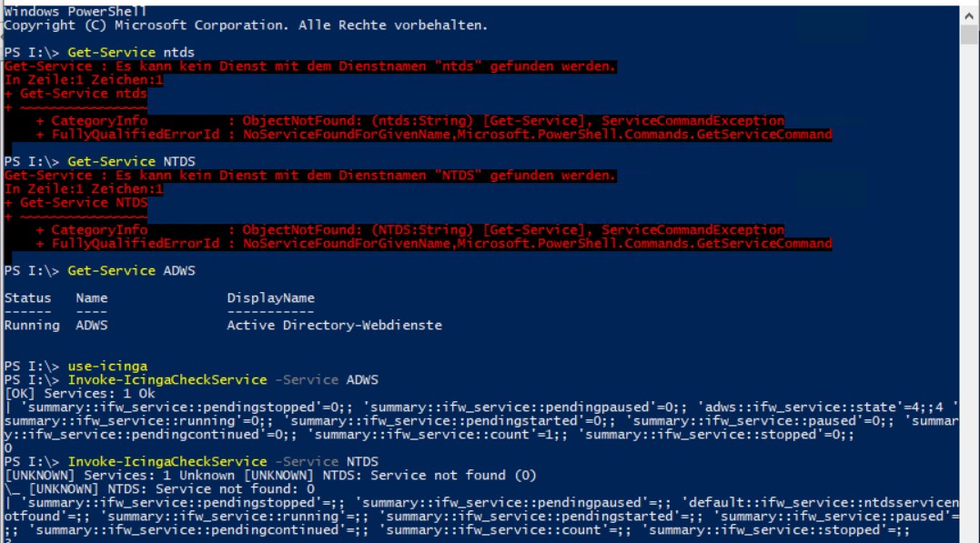Screen dimensions: 980x543
Task: Click the 'DisplayName' column header
Action: point(270,298)
